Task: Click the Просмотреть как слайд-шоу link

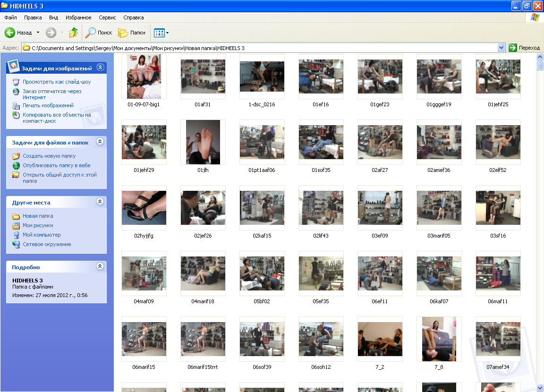Action: pos(57,82)
